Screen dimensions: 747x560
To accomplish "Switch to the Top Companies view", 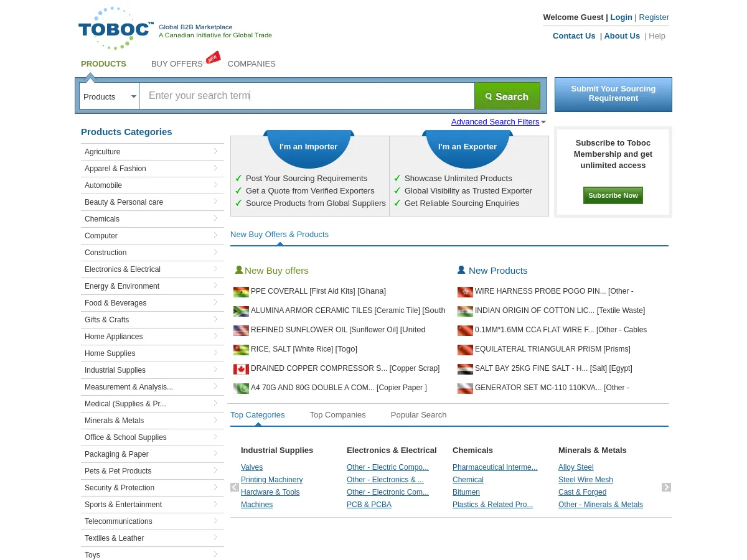I will coord(337,414).
